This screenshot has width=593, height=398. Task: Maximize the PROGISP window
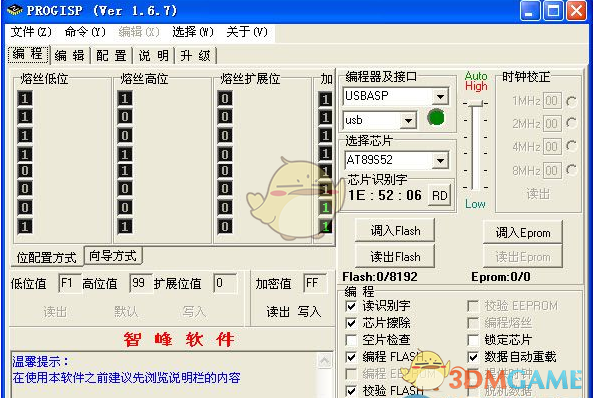click(x=553, y=11)
